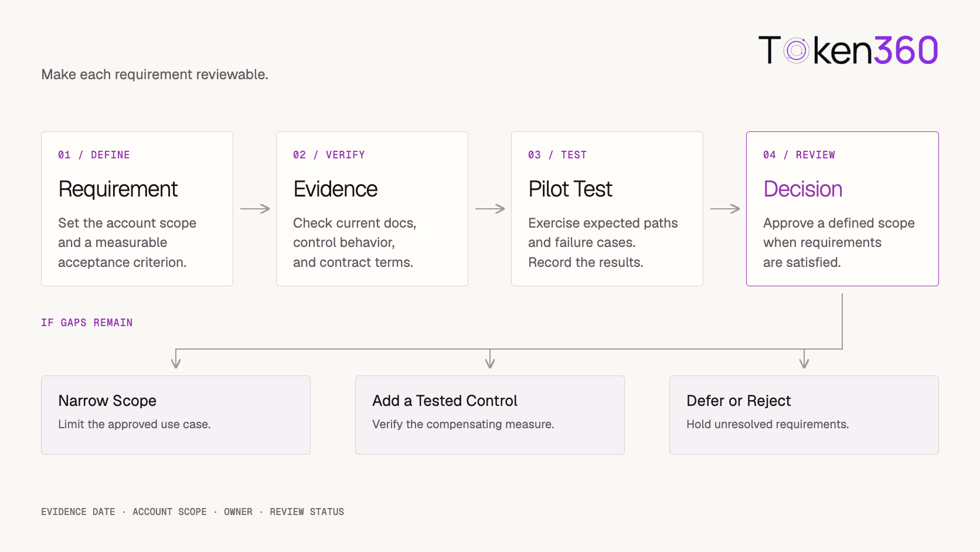Click 'Exercise expected paths' description text
This screenshot has width=980, height=552.
(603, 223)
